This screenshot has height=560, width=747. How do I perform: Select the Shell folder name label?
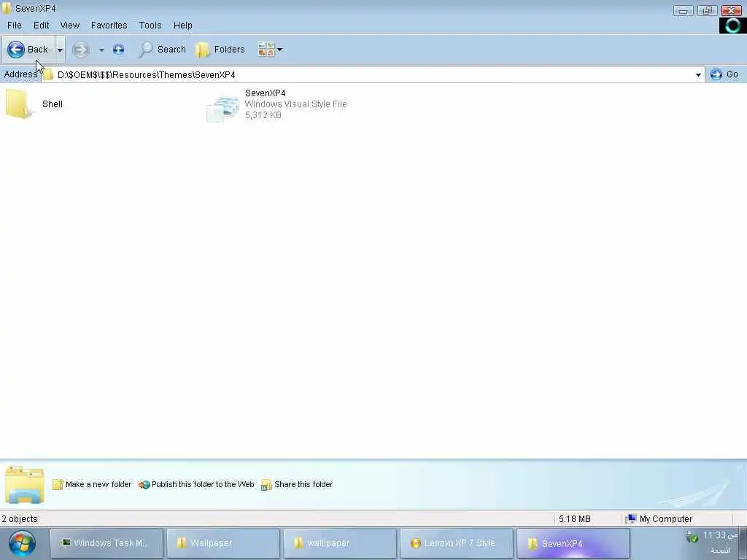53,104
